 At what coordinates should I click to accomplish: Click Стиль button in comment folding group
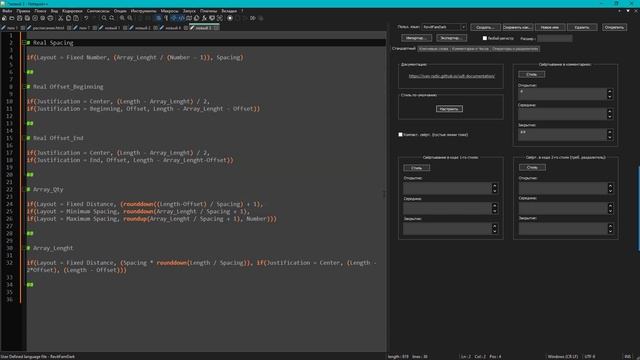531,74
